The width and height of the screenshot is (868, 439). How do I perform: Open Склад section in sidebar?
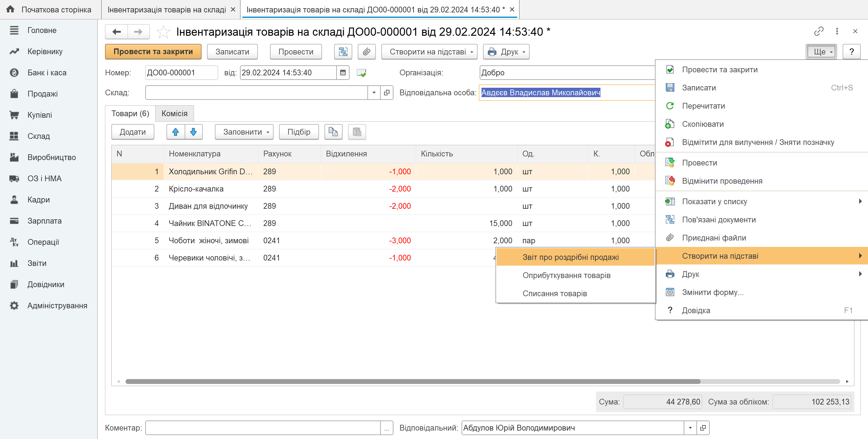pos(39,136)
